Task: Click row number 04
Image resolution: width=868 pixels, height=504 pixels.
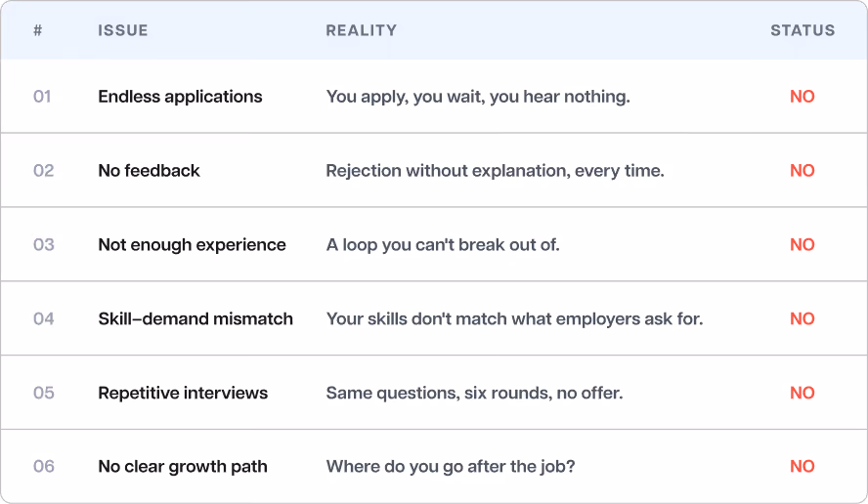Action: pyautogui.click(x=44, y=318)
